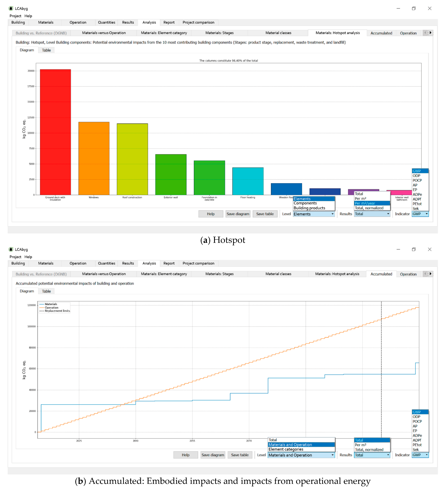Click the LCAbyg app icon in top window
Viewport: 448px width, 489px height.
[x=11, y=8]
